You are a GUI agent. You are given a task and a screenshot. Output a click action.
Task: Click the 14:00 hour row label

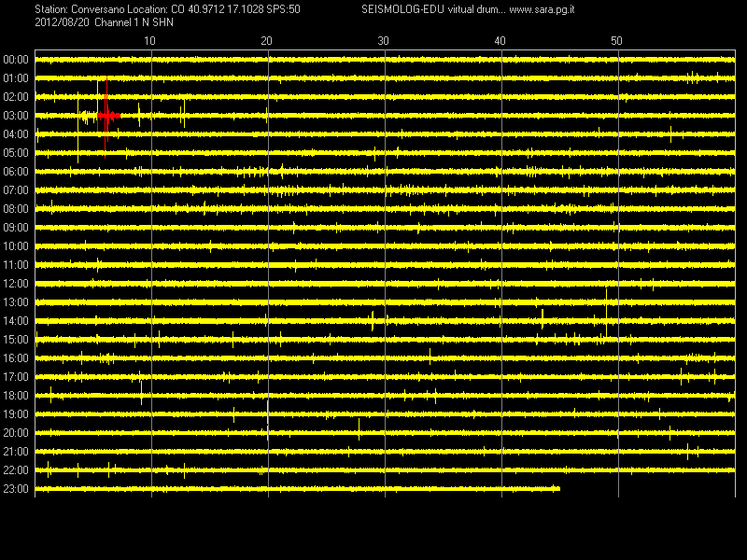16,321
